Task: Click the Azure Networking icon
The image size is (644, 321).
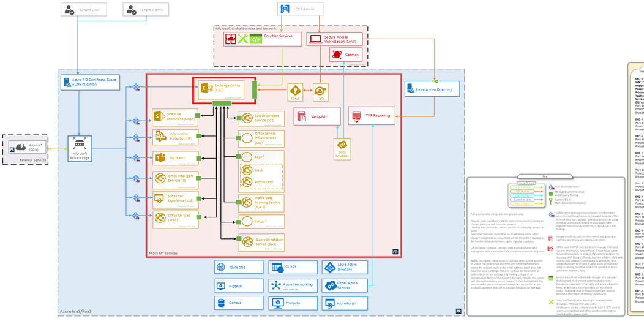Action: 275,285
